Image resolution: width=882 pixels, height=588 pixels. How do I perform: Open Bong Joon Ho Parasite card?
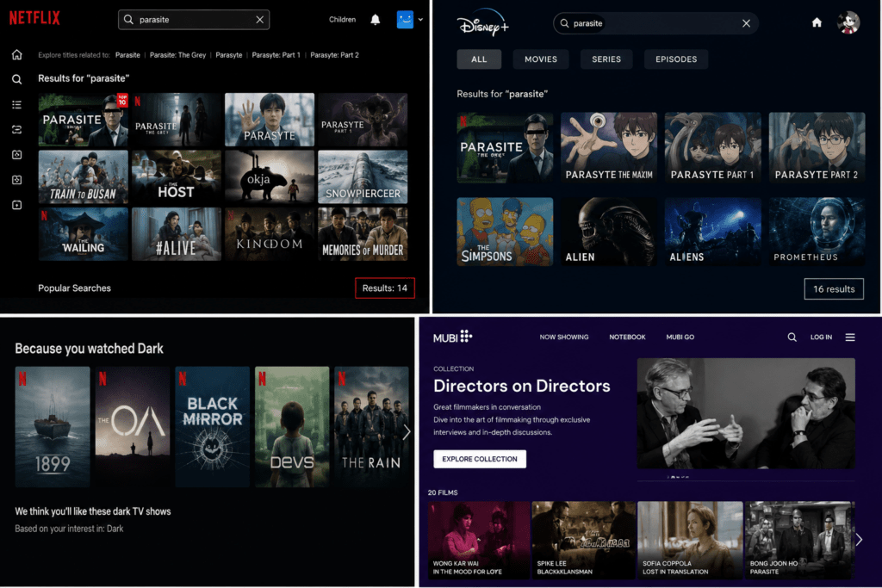(799, 540)
